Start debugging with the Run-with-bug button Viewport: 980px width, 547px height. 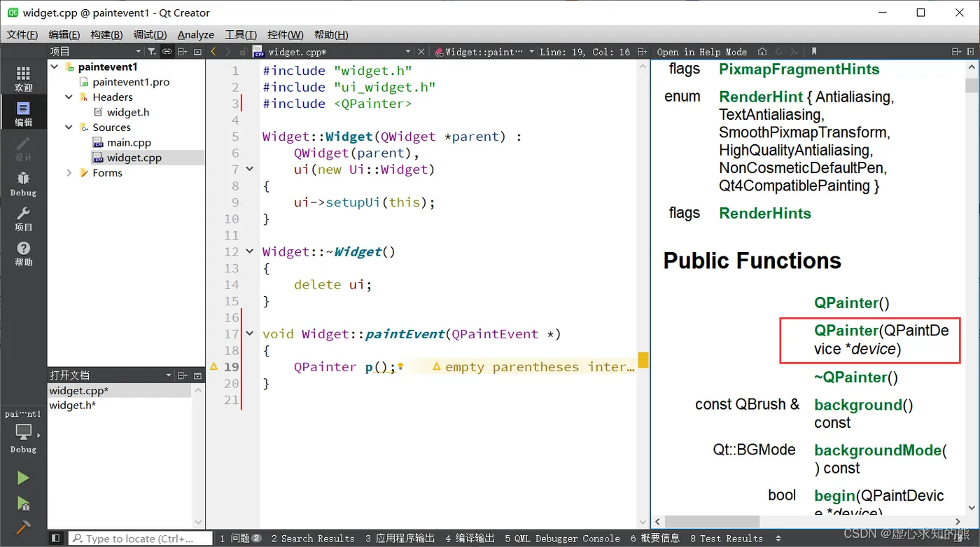23,503
